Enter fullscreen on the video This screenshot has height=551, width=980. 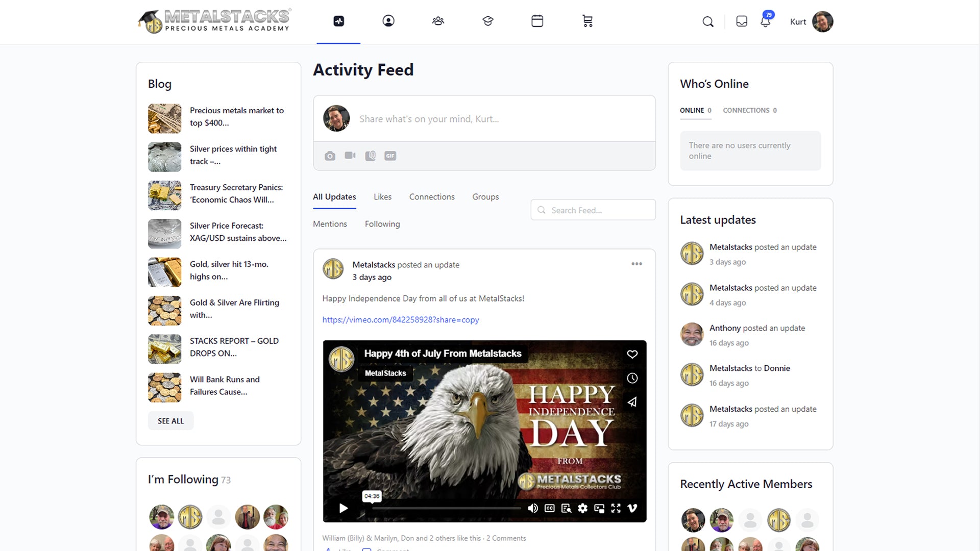[616, 508]
